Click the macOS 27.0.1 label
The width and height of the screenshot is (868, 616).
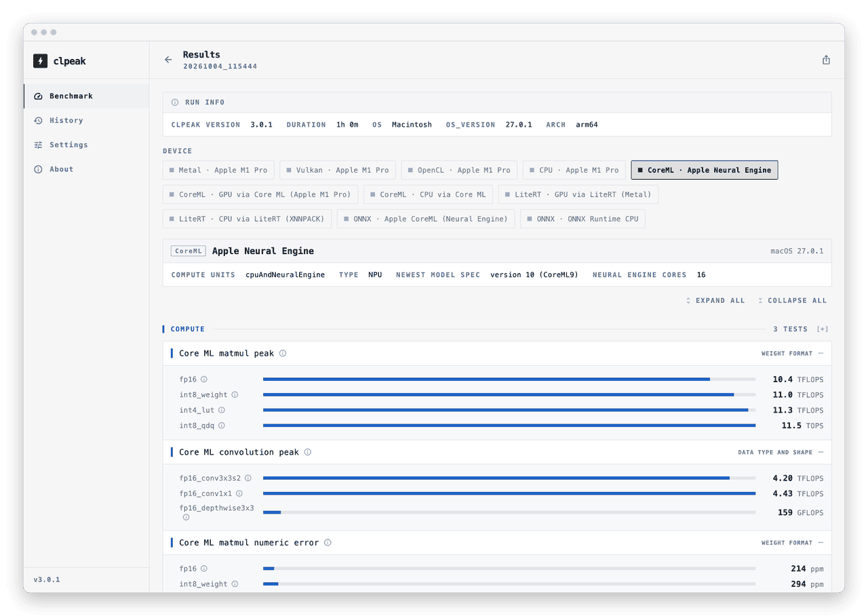point(797,251)
